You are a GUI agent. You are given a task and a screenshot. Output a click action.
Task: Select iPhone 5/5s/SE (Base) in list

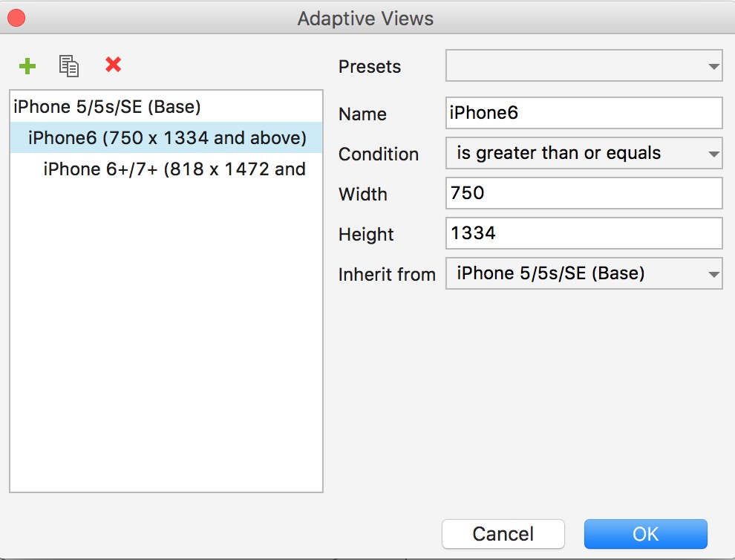coord(107,107)
